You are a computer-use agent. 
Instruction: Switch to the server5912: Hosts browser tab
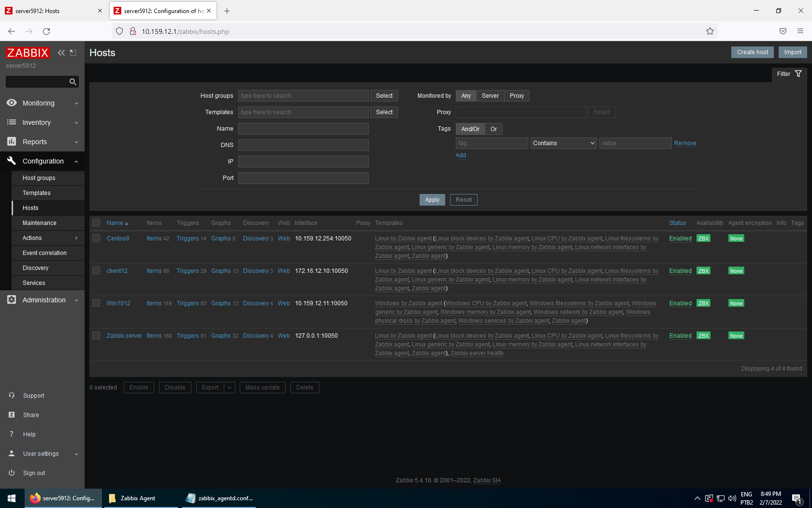(53, 11)
